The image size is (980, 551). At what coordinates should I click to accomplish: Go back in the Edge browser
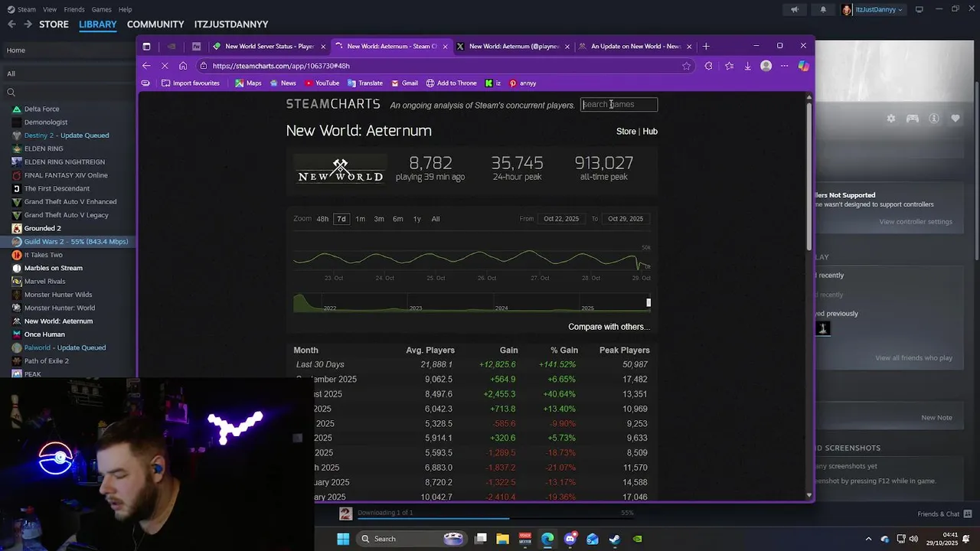click(146, 66)
